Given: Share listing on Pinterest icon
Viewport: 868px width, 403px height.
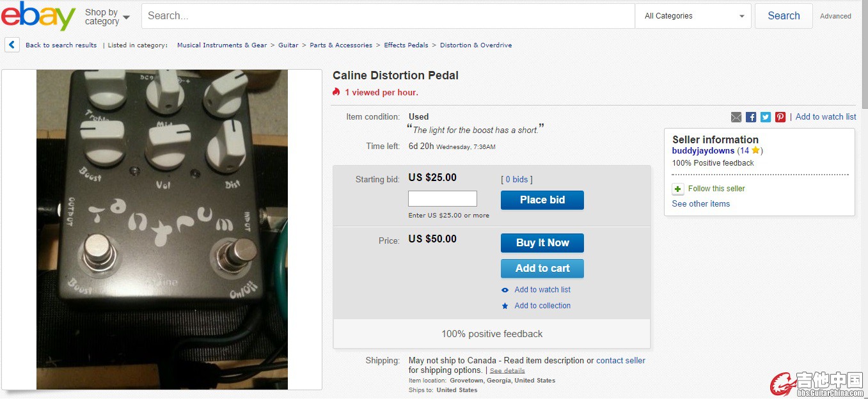Looking at the screenshot, I should (x=780, y=117).
